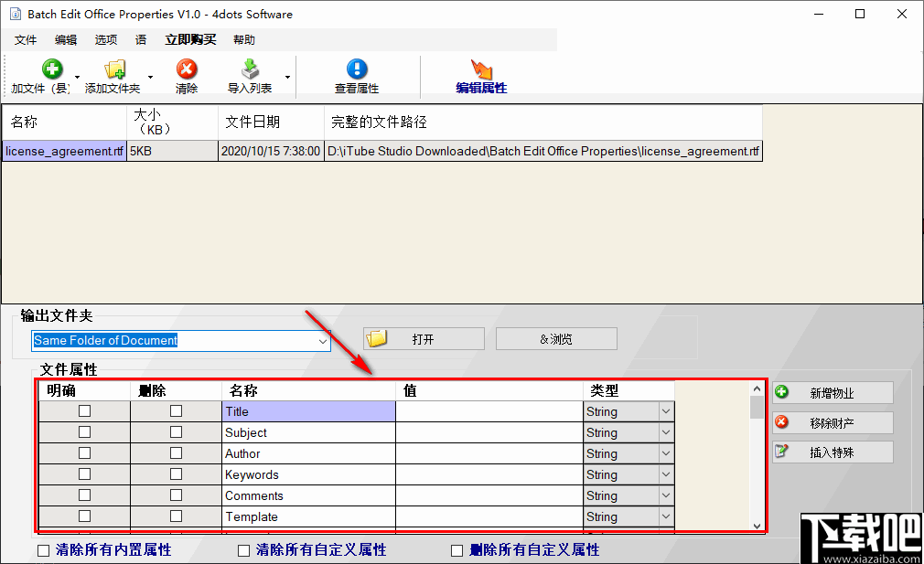Enable the 清除所有内置属性 checkbox
Screen dimensions: 924x564
click(40, 549)
